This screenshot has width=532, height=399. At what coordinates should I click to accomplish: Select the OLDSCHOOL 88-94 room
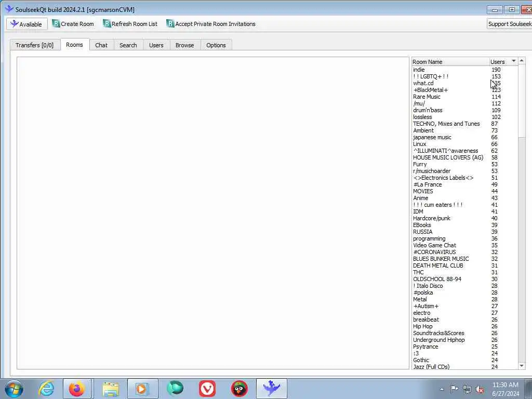pos(464,279)
